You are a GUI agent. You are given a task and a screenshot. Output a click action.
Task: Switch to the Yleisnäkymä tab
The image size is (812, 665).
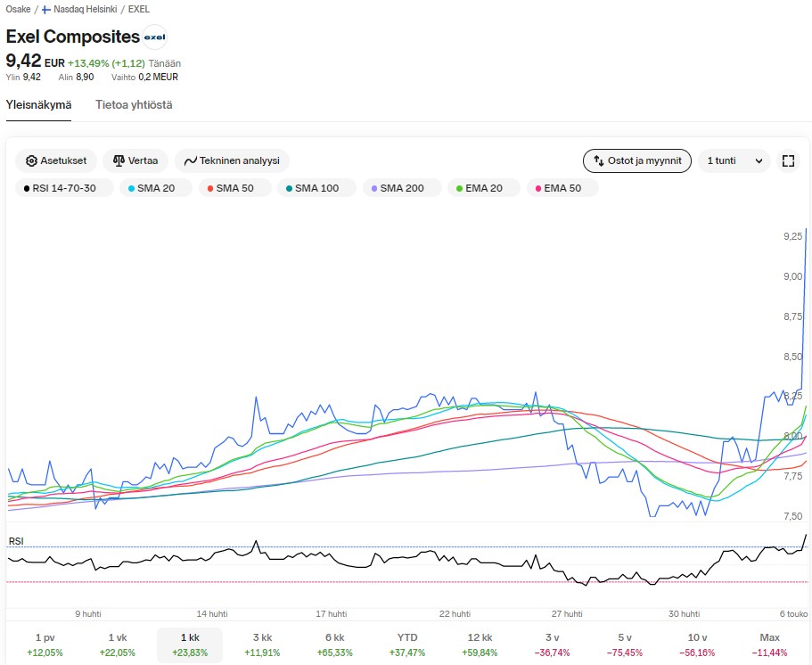pyautogui.click(x=39, y=104)
